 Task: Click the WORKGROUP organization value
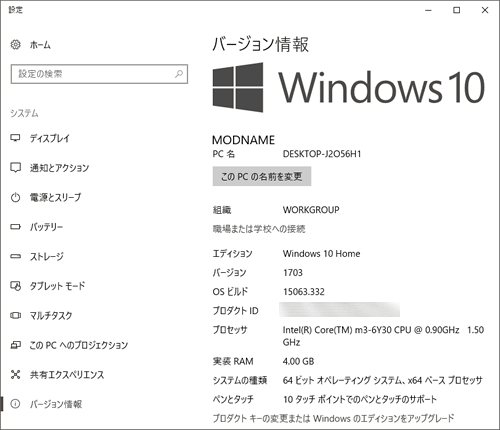point(311,210)
